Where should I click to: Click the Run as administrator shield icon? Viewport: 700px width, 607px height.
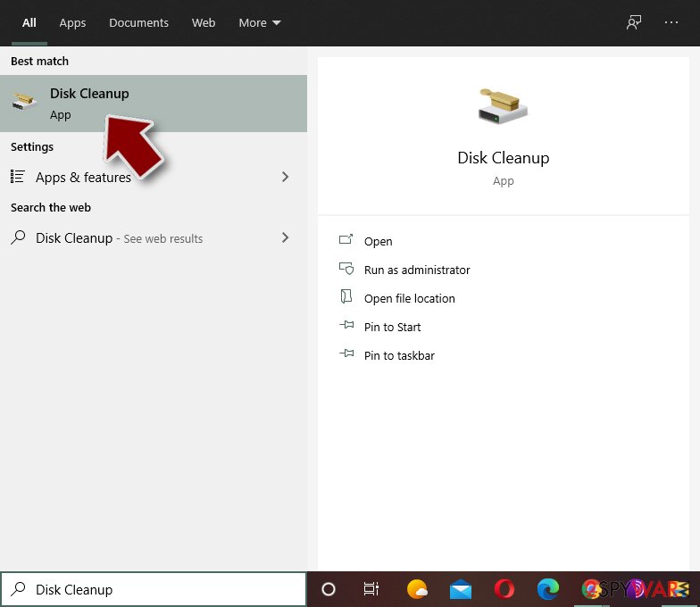pos(346,268)
